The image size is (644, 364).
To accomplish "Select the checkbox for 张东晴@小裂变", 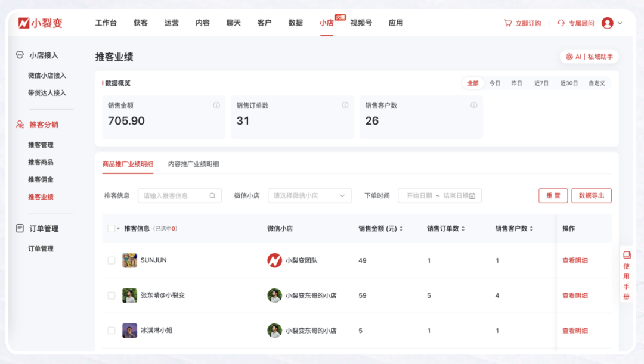I will (112, 295).
